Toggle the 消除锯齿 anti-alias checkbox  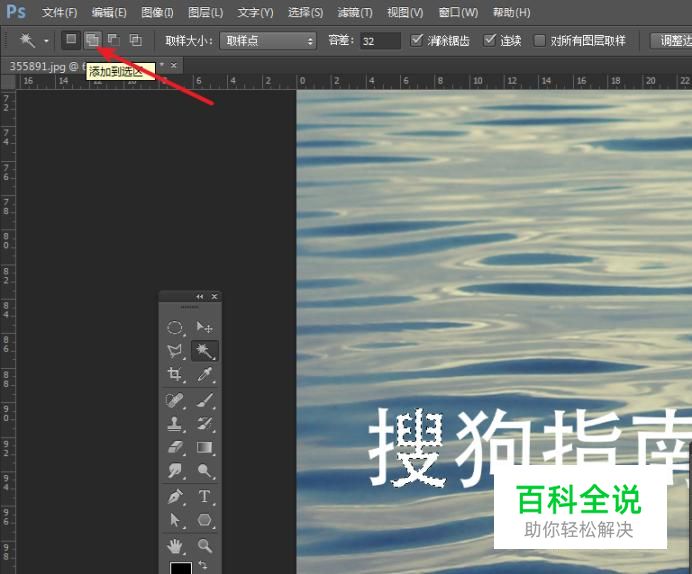tap(416, 41)
